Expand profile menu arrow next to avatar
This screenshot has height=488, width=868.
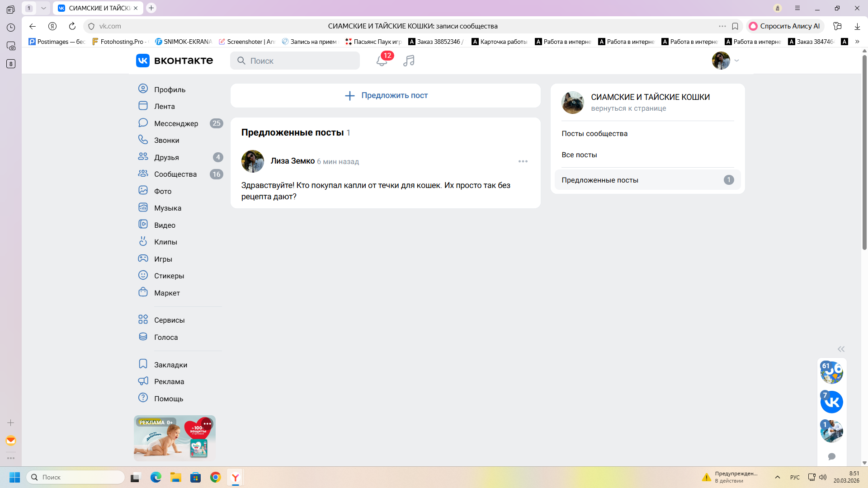pyautogui.click(x=737, y=61)
